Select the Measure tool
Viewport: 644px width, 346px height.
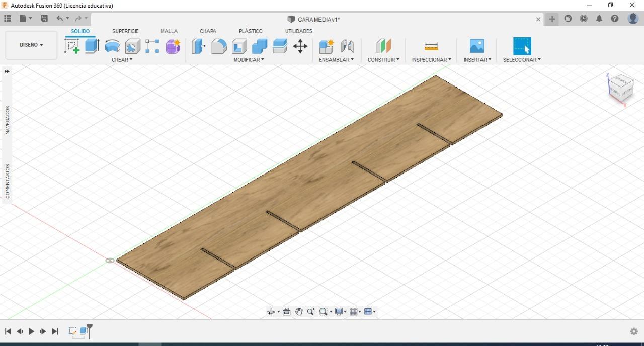click(431, 46)
